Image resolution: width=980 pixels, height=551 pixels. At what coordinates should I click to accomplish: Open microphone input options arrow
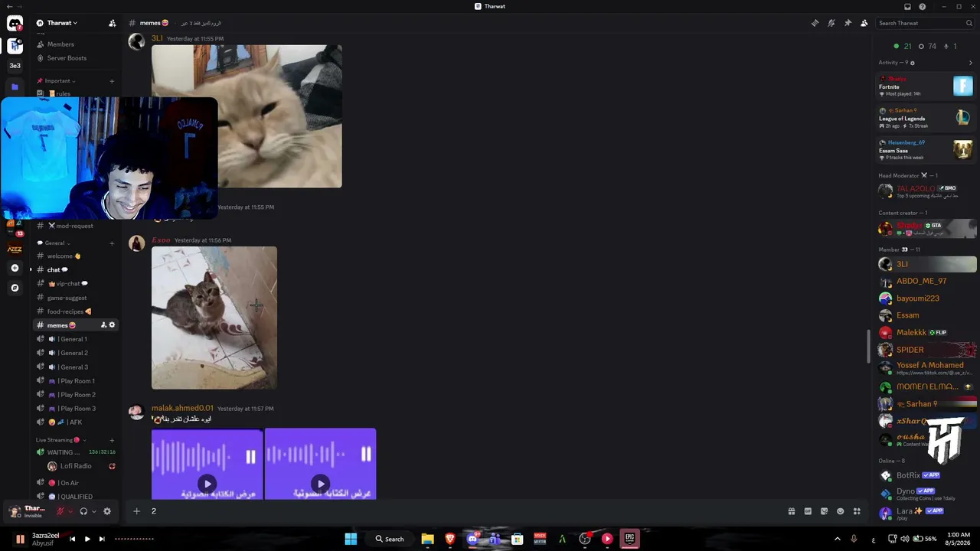coord(70,511)
